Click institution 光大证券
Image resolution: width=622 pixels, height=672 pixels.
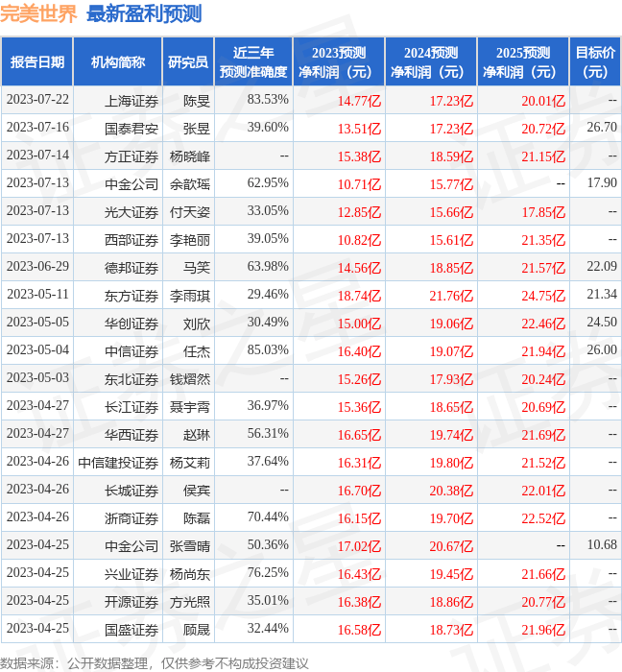[132, 212]
